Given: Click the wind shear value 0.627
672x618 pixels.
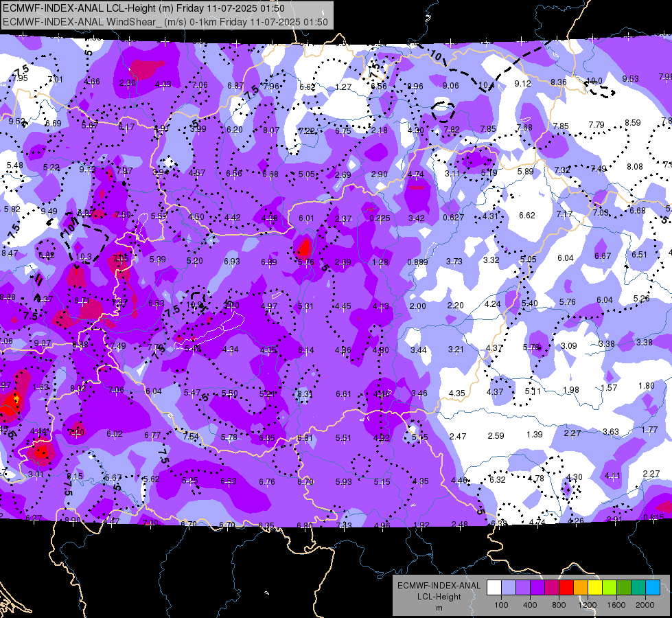Looking at the screenshot, I should click(x=454, y=217).
